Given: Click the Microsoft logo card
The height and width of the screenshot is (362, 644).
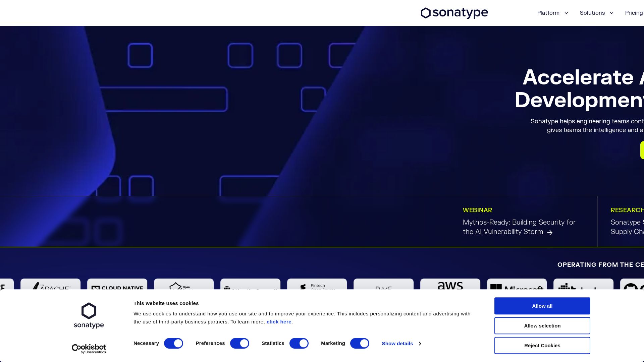Looking at the screenshot, I should coord(517,284).
